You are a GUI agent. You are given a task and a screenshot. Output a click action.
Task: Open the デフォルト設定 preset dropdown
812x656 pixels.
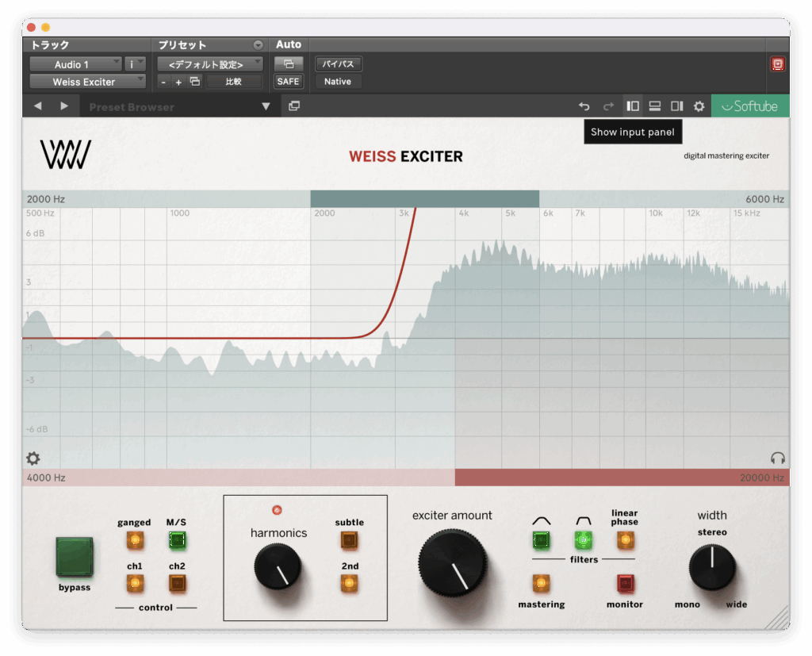(209, 64)
